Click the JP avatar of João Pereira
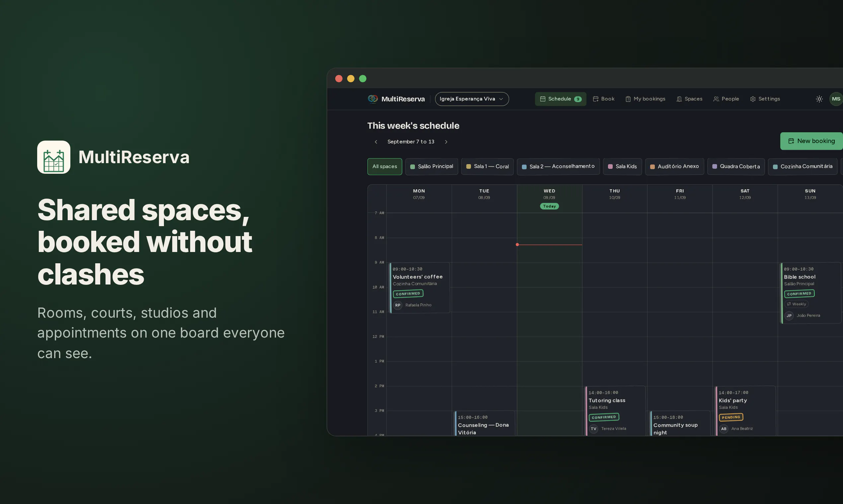The image size is (843, 504). (789, 316)
